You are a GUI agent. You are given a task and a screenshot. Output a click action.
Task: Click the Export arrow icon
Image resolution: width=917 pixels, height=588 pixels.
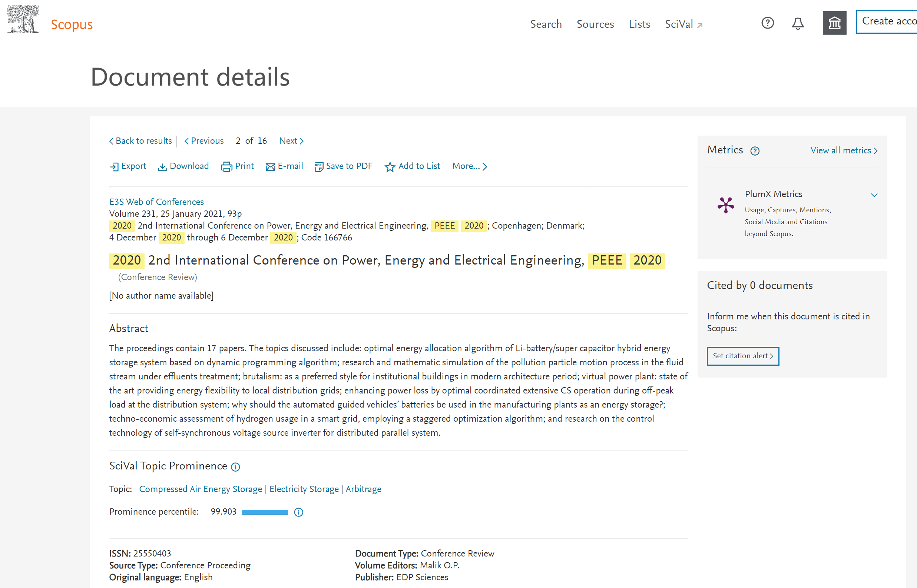tap(114, 167)
